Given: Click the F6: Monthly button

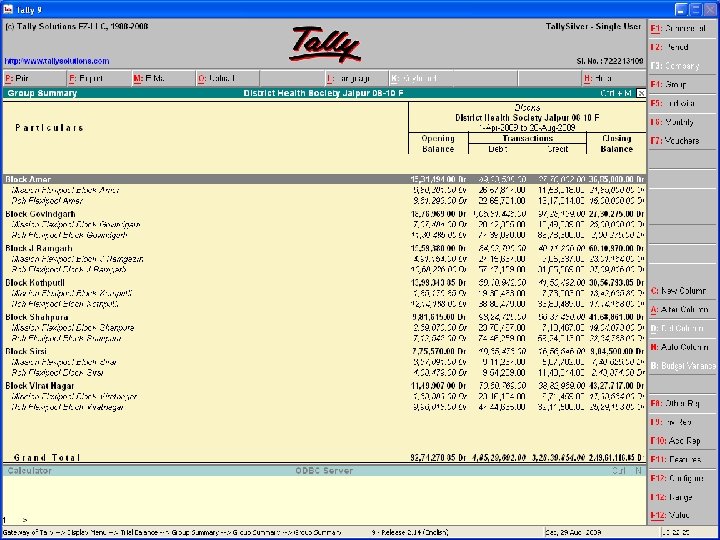Looking at the screenshot, I should [683, 122].
